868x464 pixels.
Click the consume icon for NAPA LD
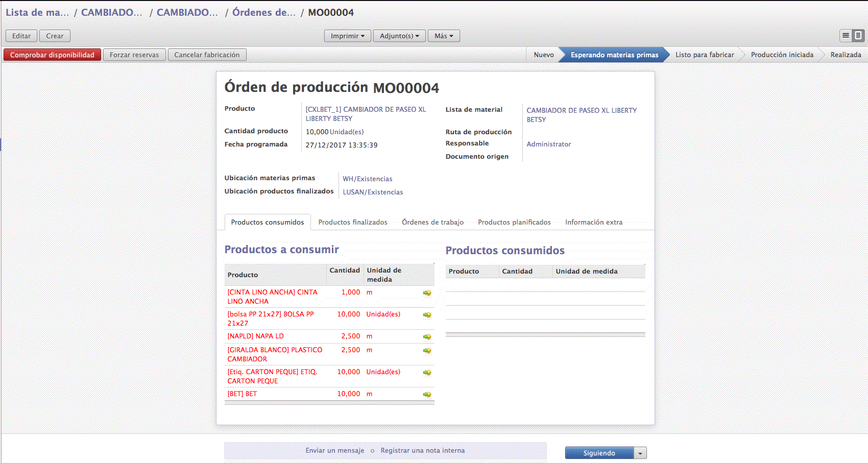pos(427,337)
